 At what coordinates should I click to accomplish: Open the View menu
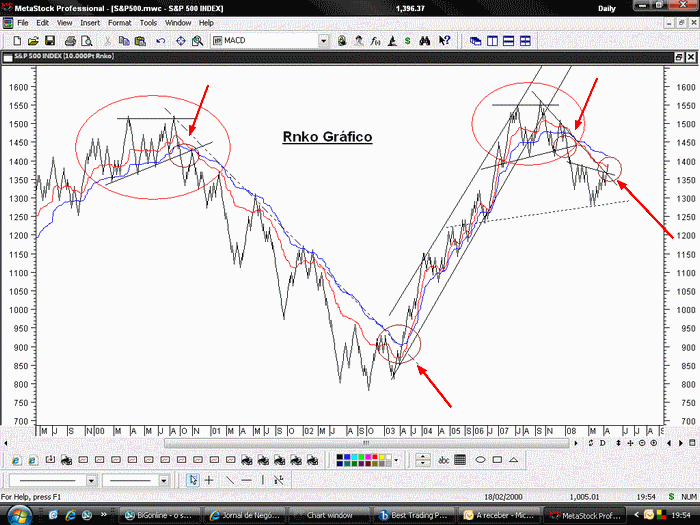[x=64, y=23]
